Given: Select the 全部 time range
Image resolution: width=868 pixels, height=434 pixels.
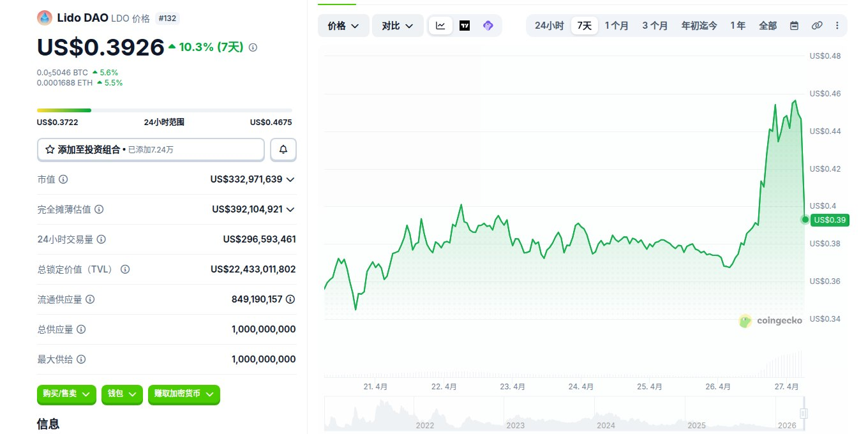Looking at the screenshot, I should (x=768, y=26).
